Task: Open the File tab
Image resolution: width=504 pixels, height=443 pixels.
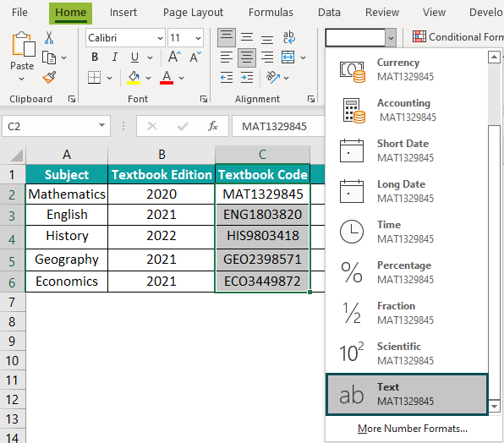Action: coord(19,13)
